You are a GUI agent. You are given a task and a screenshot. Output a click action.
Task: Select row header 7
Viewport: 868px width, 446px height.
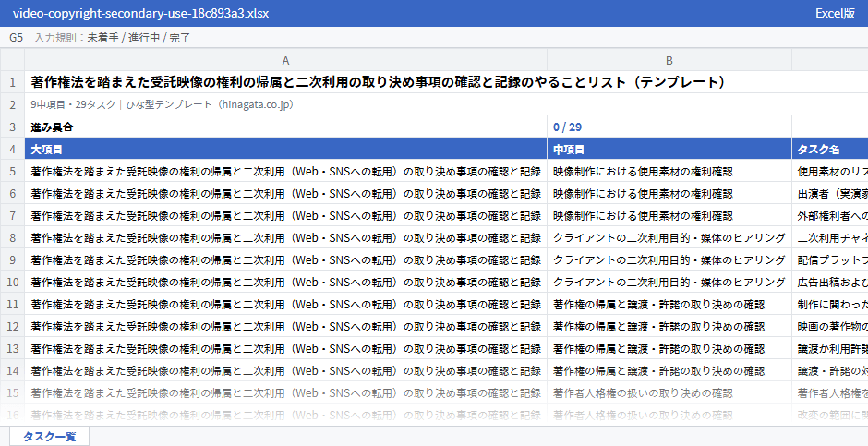pos(12,215)
